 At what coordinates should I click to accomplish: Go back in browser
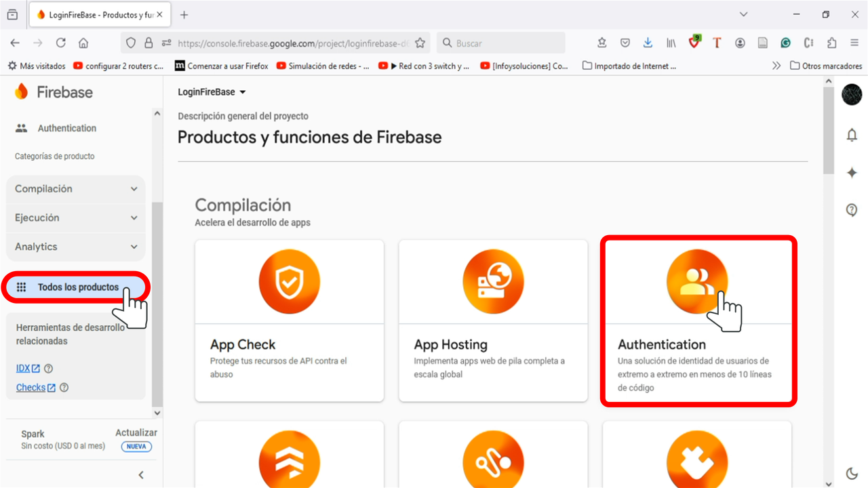15,43
